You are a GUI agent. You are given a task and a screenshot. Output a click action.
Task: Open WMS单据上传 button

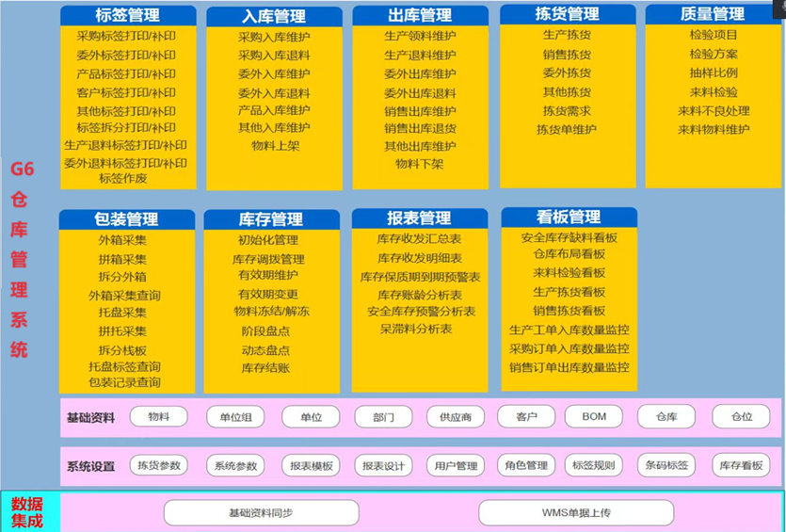point(576,513)
